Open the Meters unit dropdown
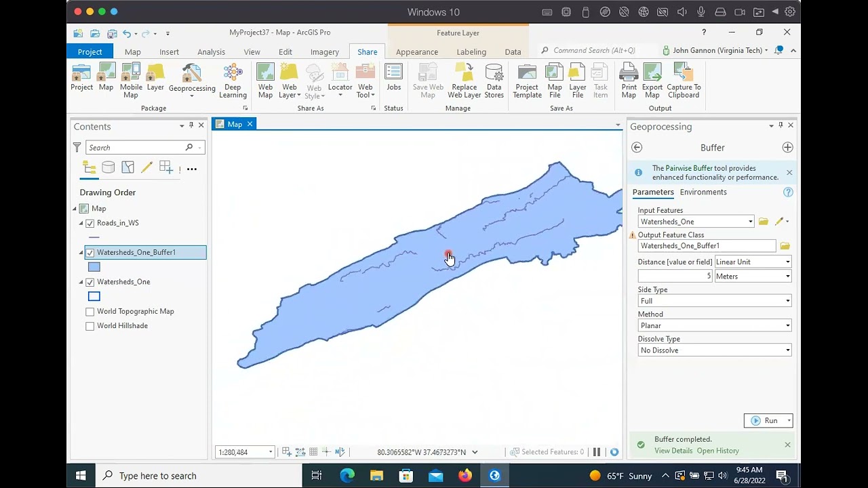 pyautogui.click(x=787, y=277)
